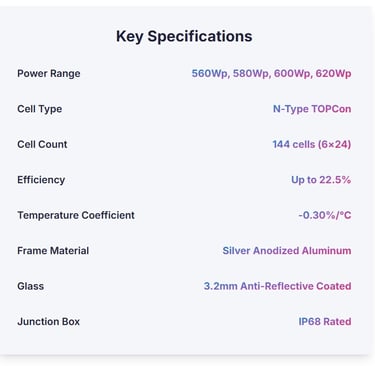Click the 560Wp, 580Wp, 600Wp, 620Wp value

271,74
